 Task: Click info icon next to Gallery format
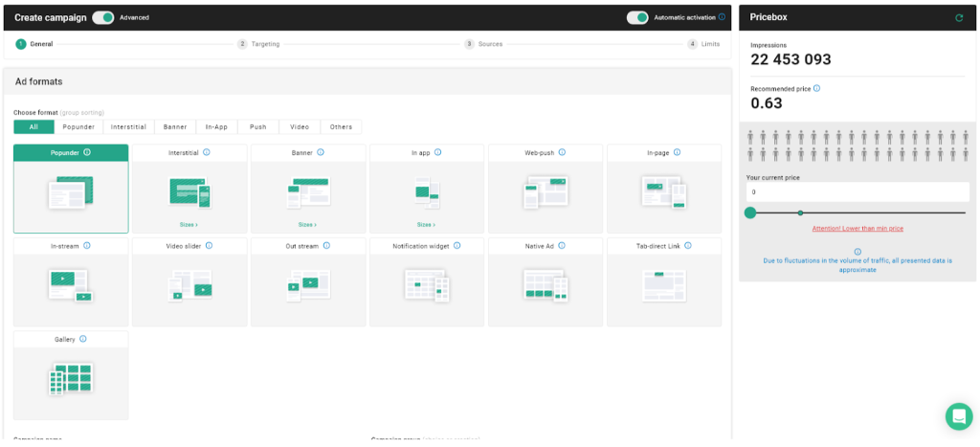(83, 339)
